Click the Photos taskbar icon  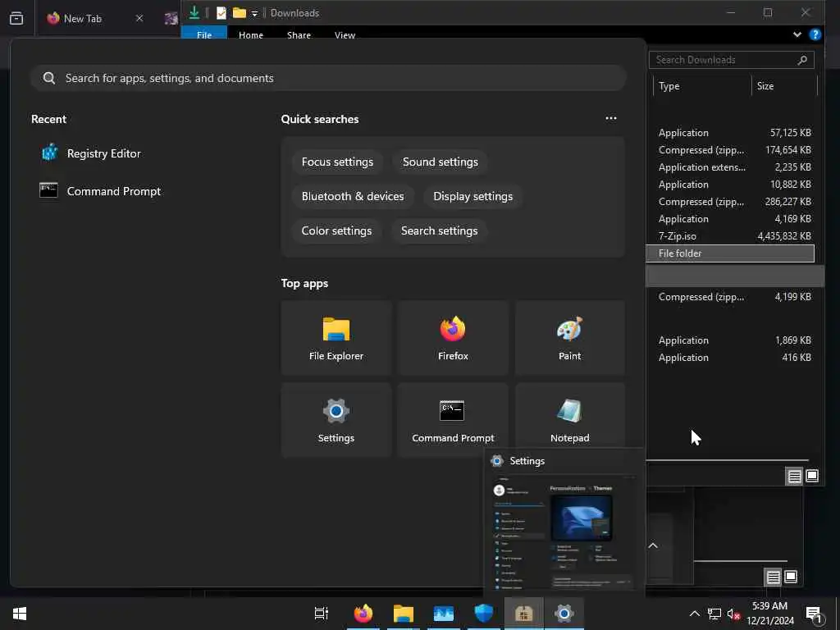pyautogui.click(x=443, y=614)
